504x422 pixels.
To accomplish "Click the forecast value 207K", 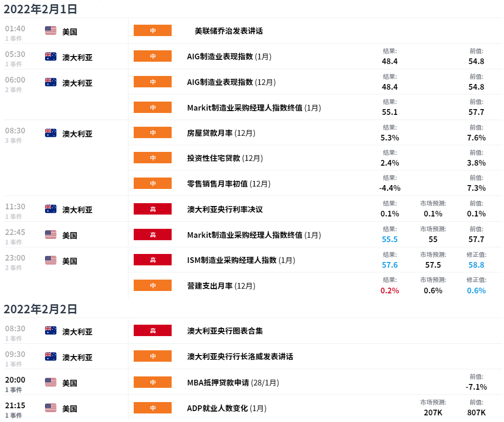I will click(433, 413).
